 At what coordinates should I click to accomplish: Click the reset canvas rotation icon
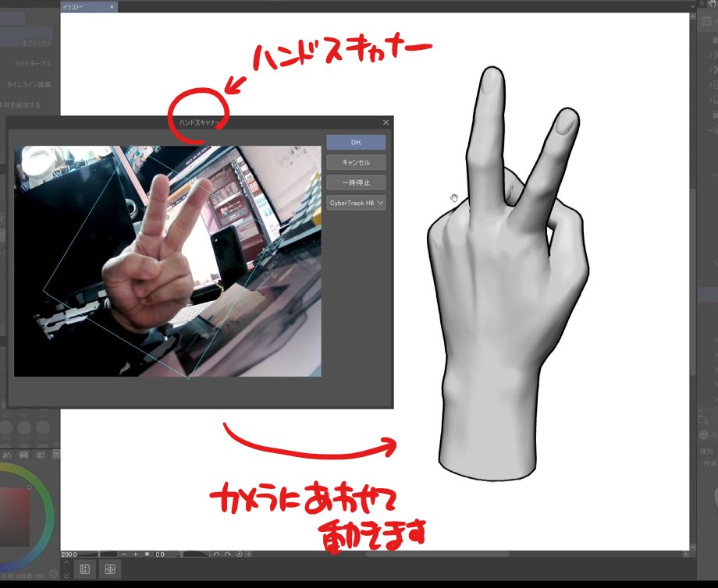tap(240, 552)
